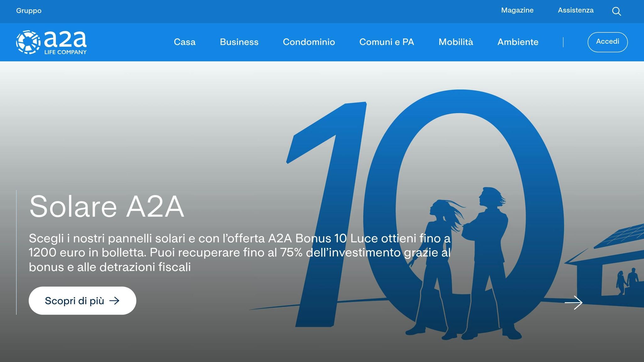Select the Casa menu item
The image size is (644, 362).
(185, 42)
